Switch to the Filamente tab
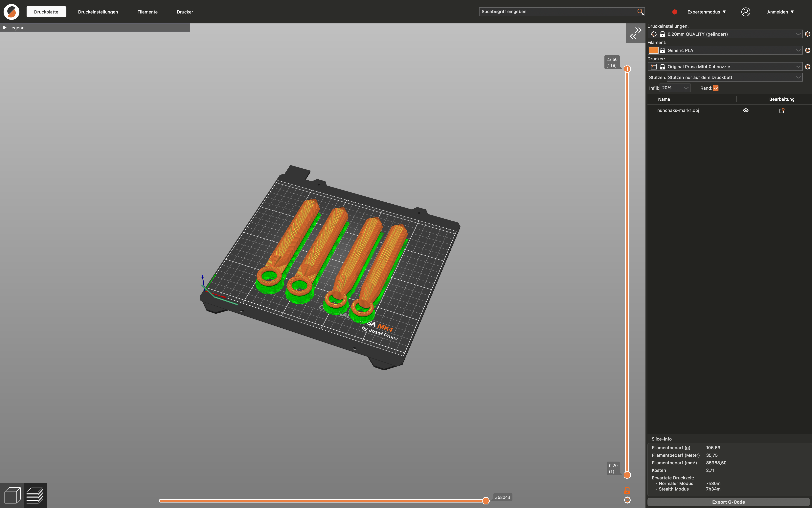The width and height of the screenshot is (812, 508). coord(148,12)
